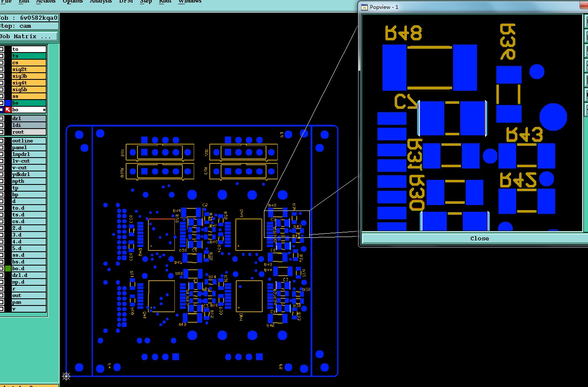
Task: Open the Job Matrix button
Action: 29,37
